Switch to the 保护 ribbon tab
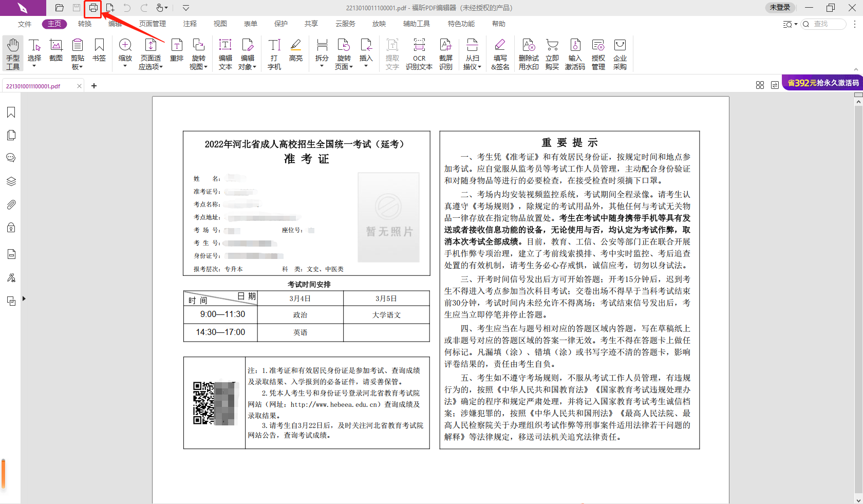 (281, 24)
